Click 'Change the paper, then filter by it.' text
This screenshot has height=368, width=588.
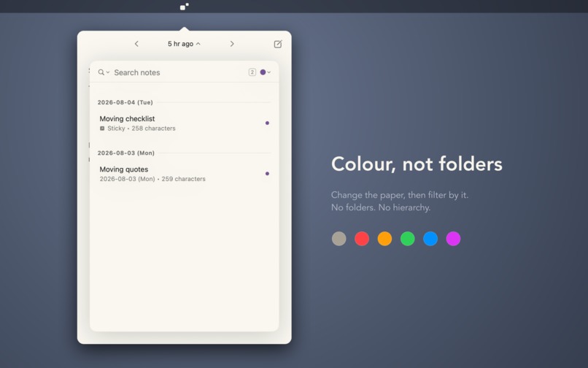400,195
